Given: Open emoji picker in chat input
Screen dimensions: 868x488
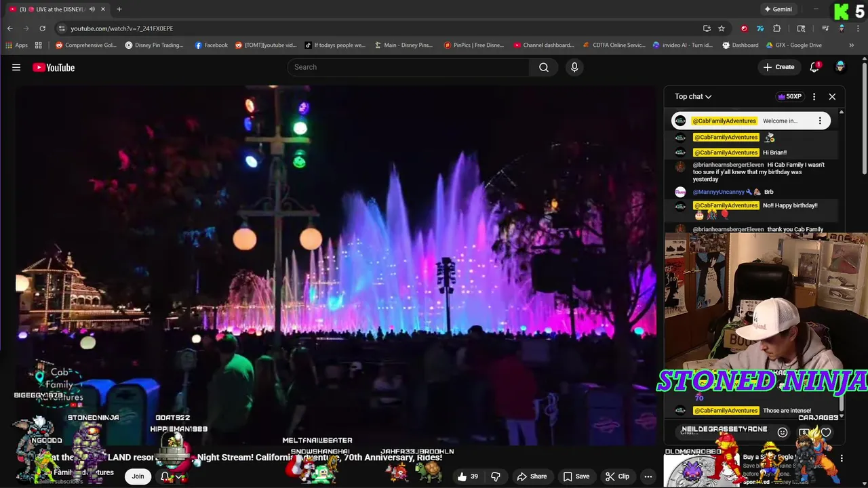Looking at the screenshot, I should (x=783, y=432).
